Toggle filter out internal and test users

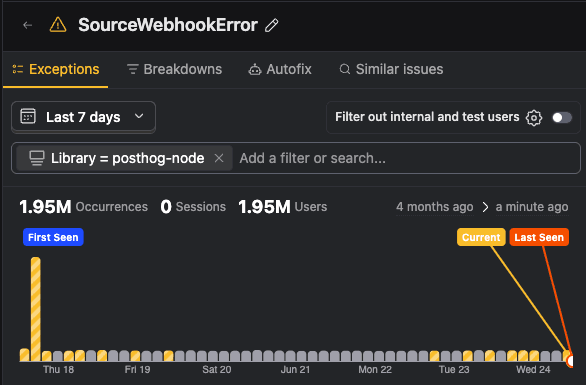pyautogui.click(x=562, y=118)
